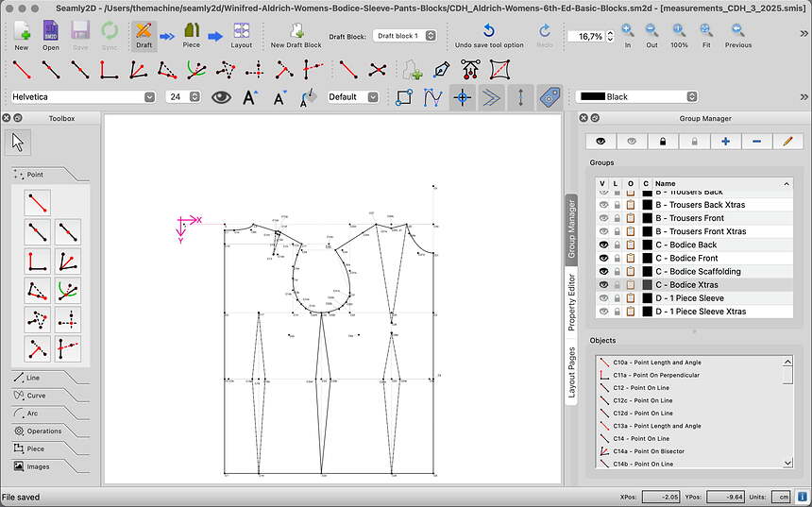
Task: Open a pattern file with Open icon
Action: (51, 35)
